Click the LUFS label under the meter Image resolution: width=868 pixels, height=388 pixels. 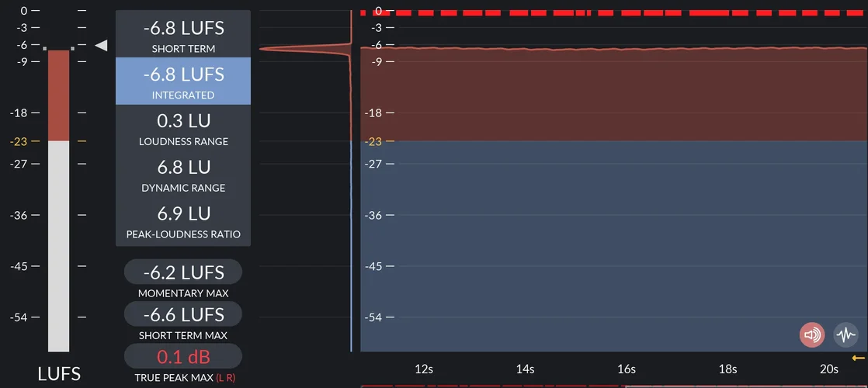tap(59, 374)
